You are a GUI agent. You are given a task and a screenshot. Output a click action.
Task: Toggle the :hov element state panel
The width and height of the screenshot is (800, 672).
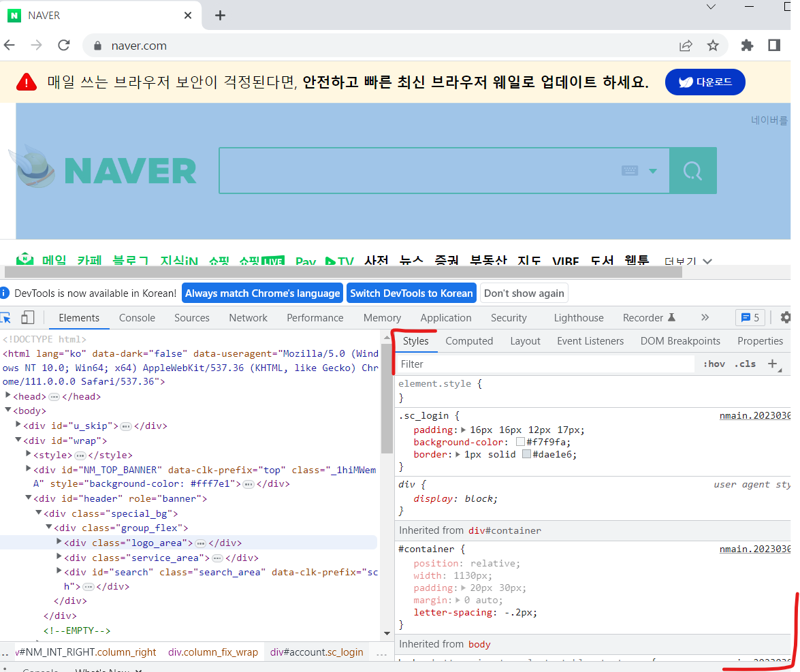(714, 364)
